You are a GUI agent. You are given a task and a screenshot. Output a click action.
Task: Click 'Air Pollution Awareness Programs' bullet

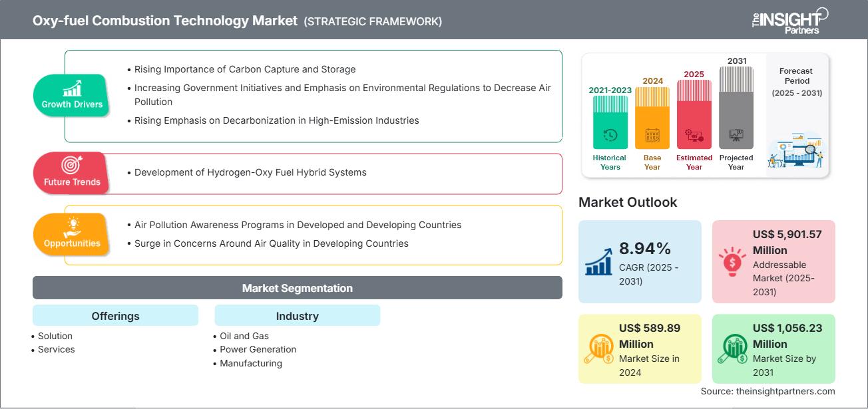point(298,225)
